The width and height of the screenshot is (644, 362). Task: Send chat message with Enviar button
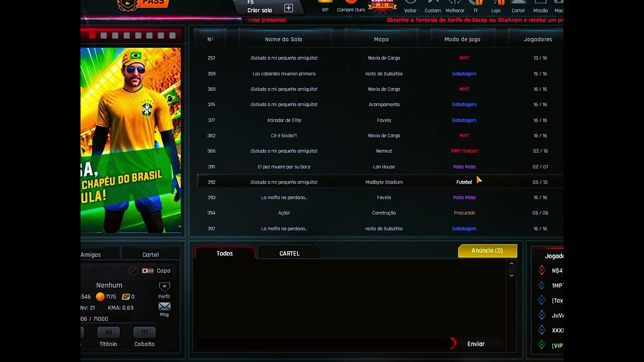click(x=476, y=344)
